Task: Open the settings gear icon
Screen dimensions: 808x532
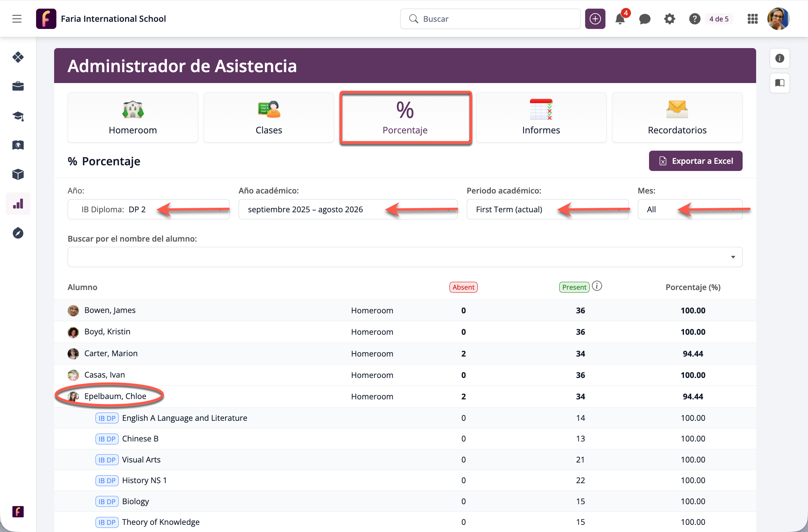Action: [x=669, y=19]
